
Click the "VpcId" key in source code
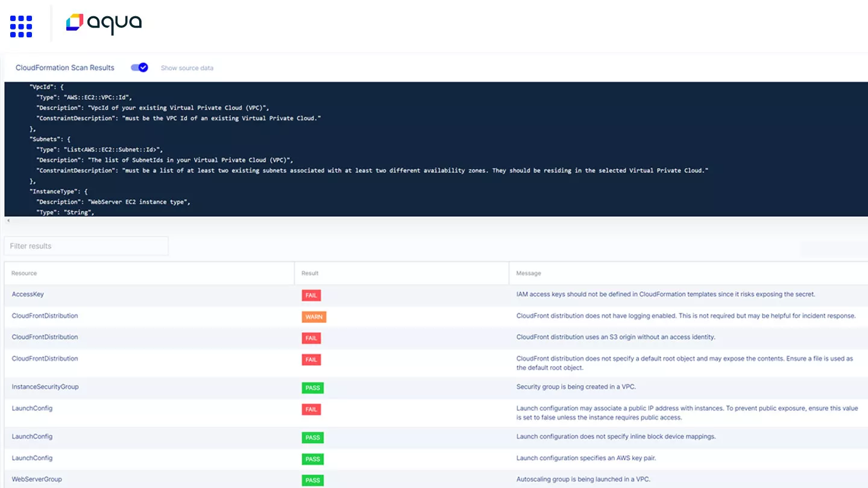pos(42,87)
